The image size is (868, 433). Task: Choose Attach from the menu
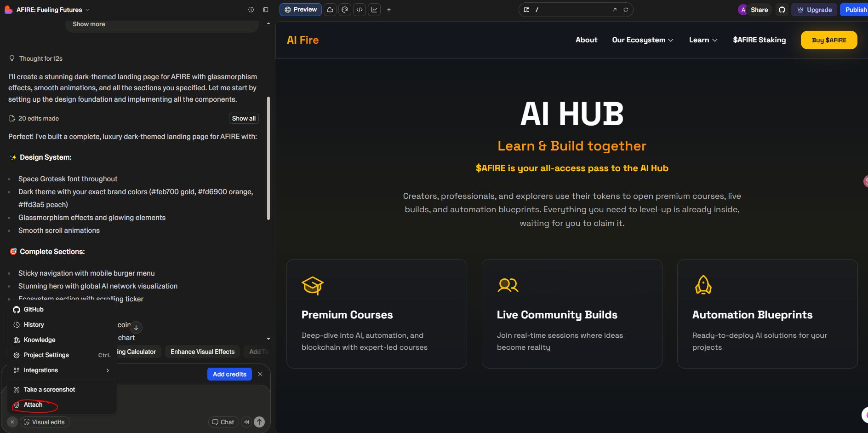(62, 405)
